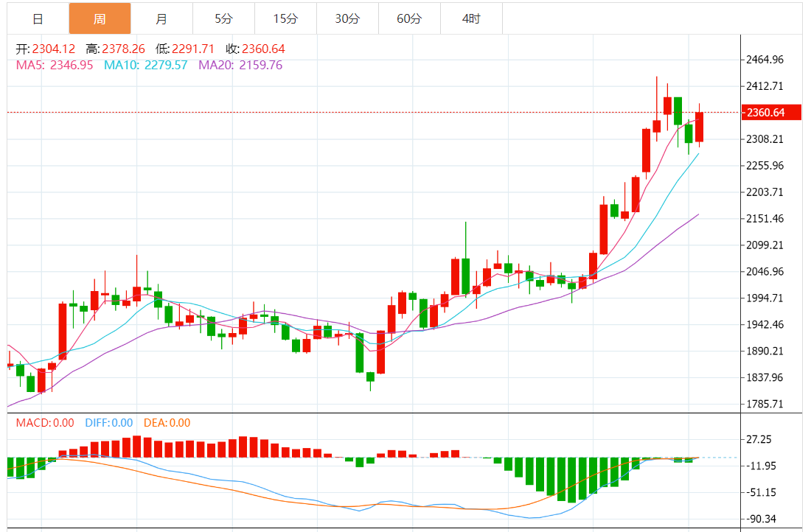Screen dimensions: 811x532
Task: Click the -51.15 MACD axis label
Action: tap(761, 492)
